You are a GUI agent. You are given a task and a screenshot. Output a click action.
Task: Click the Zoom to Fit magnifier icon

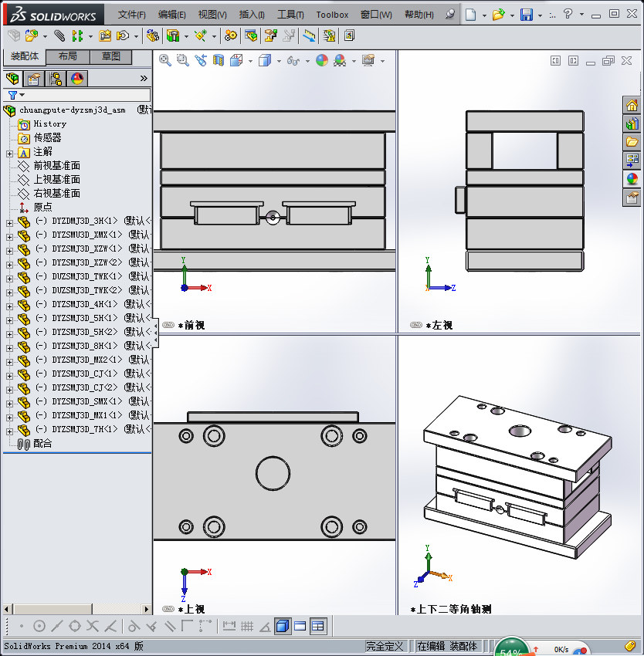[x=165, y=61]
